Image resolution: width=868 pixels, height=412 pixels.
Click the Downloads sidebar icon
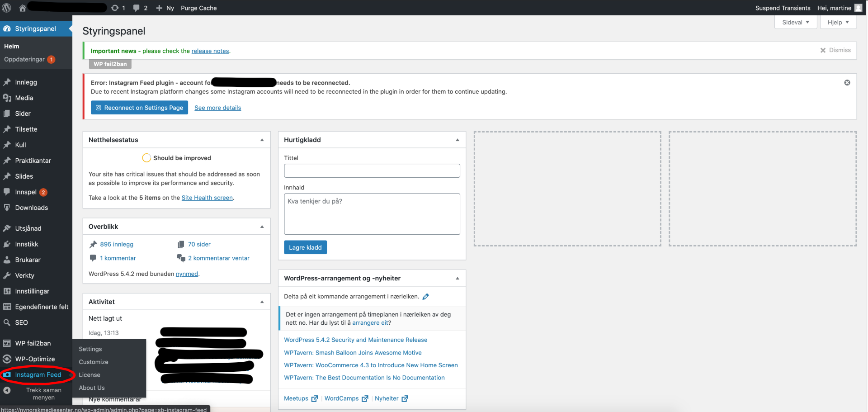click(x=7, y=208)
